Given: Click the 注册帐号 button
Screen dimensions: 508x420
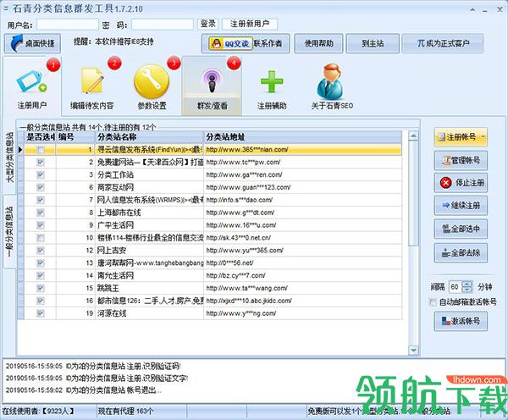Looking at the screenshot, I should coord(457,137).
